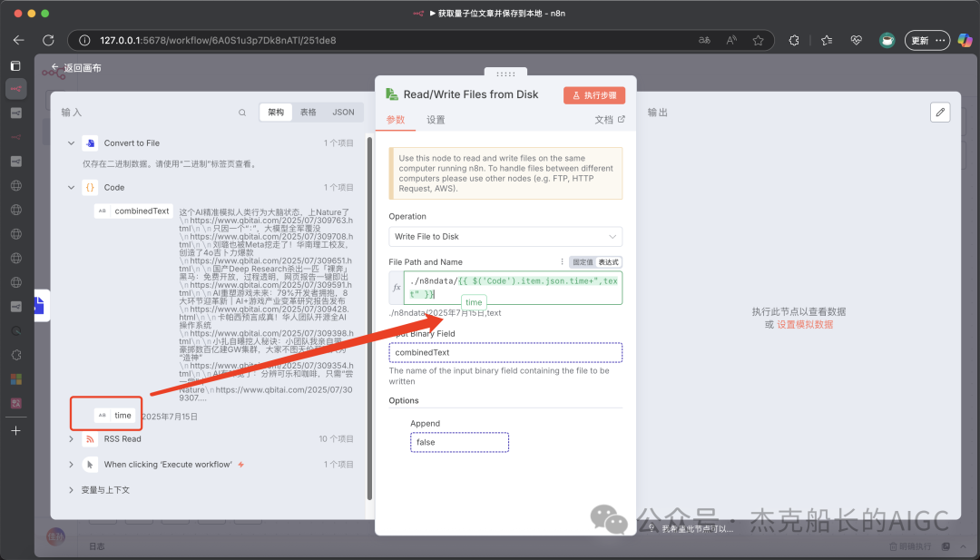Launch Copilot from browser toolbar
980x560 pixels.
(965, 40)
